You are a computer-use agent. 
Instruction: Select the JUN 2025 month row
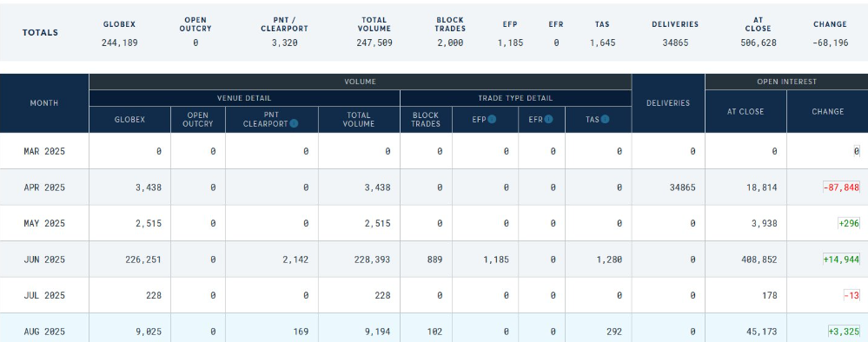(x=434, y=259)
